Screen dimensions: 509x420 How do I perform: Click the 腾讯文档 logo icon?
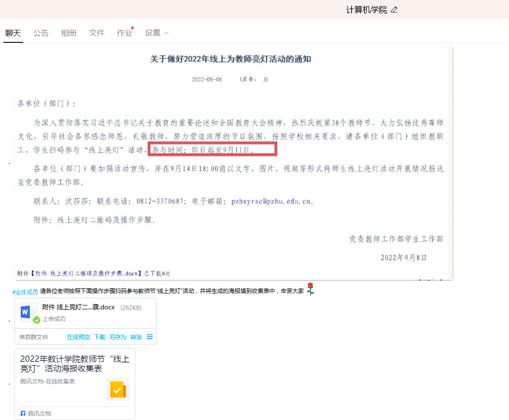click(x=23, y=413)
